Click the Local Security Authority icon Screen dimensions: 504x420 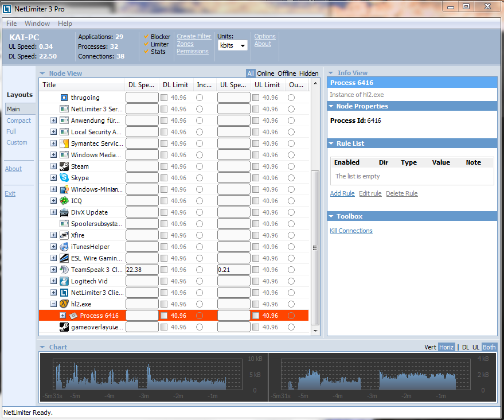pyautogui.click(x=64, y=132)
